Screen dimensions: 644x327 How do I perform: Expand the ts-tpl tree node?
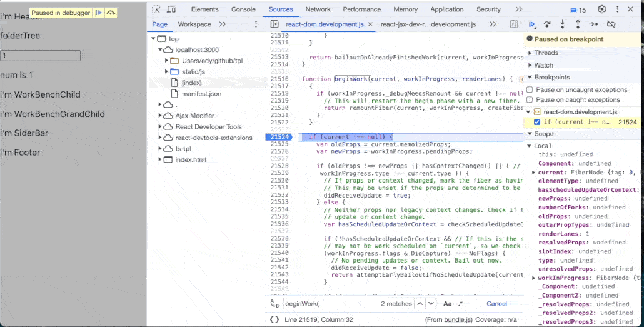[160, 149]
